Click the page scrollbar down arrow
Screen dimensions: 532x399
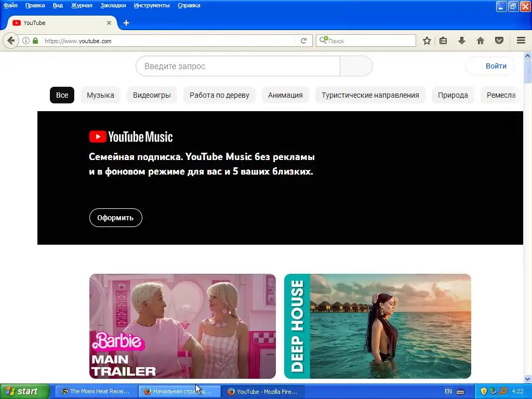[x=528, y=379]
